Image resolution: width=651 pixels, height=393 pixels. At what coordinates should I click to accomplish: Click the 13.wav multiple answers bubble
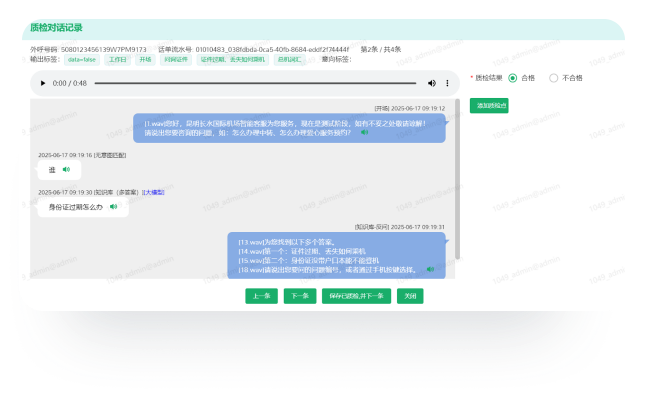pos(336,256)
